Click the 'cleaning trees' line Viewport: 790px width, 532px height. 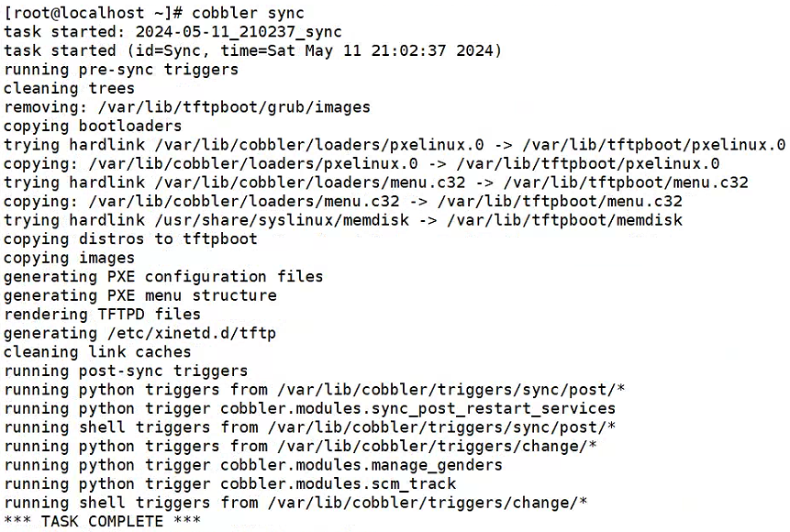click(69, 89)
